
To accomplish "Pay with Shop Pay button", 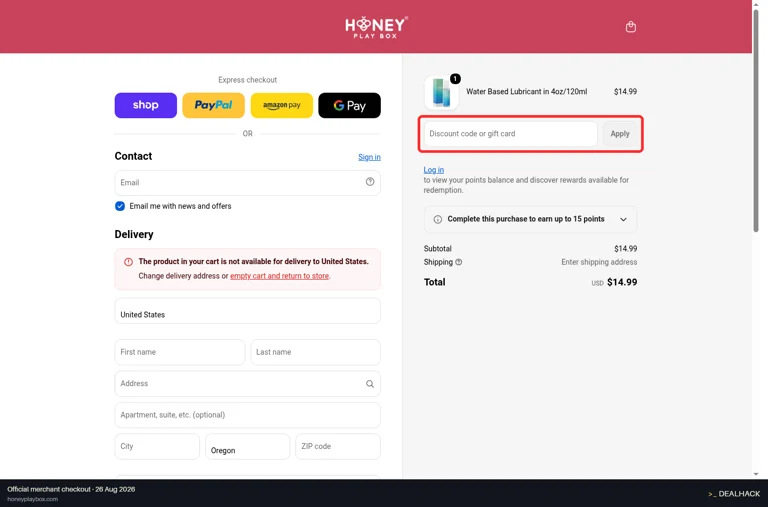I will click(x=145, y=105).
